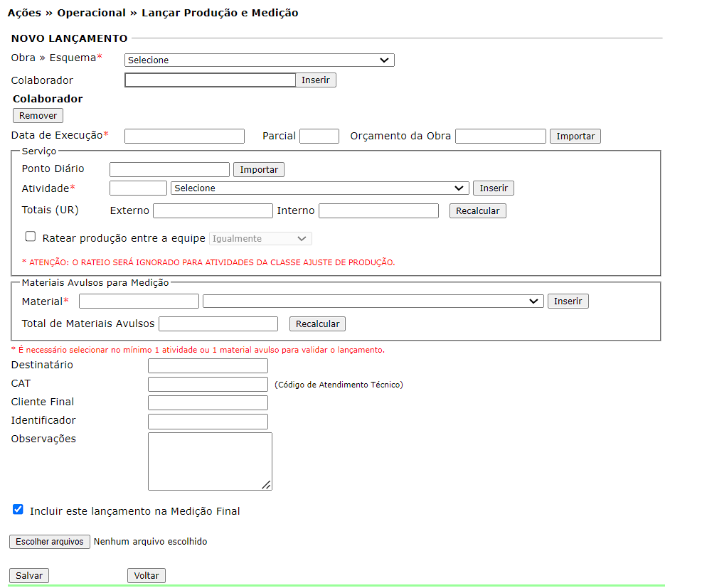Expand the Atividade Selecione dropdown
Image resolution: width=702 pixels, height=588 pixels.
319,188
